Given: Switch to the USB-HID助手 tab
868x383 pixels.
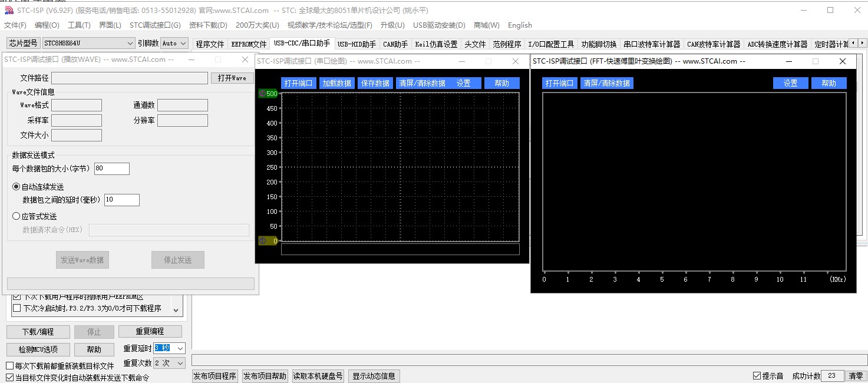Looking at the screenshot, I should point(357,44).
